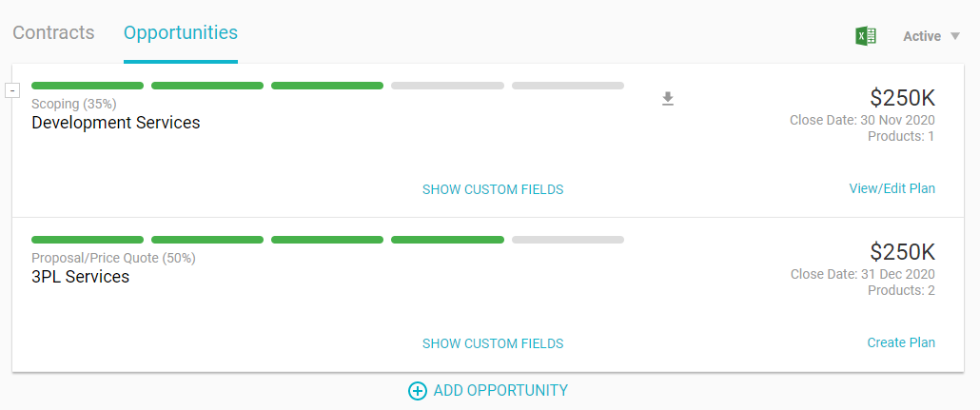
Task: Click the ADD OPPORTUNITY button text
Action: (500, 390)
